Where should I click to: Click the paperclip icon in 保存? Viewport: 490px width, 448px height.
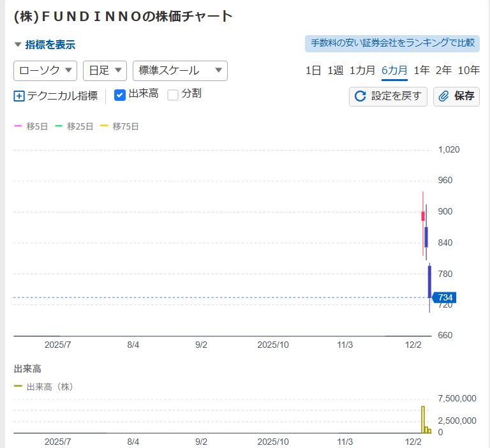coord(444,96)
